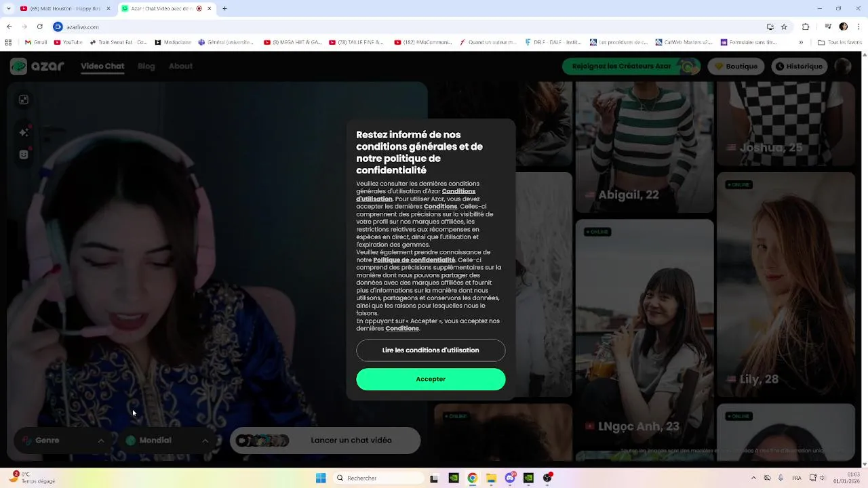
Task: Open the Conditions link in the last sentence
Action: [402, 329]
